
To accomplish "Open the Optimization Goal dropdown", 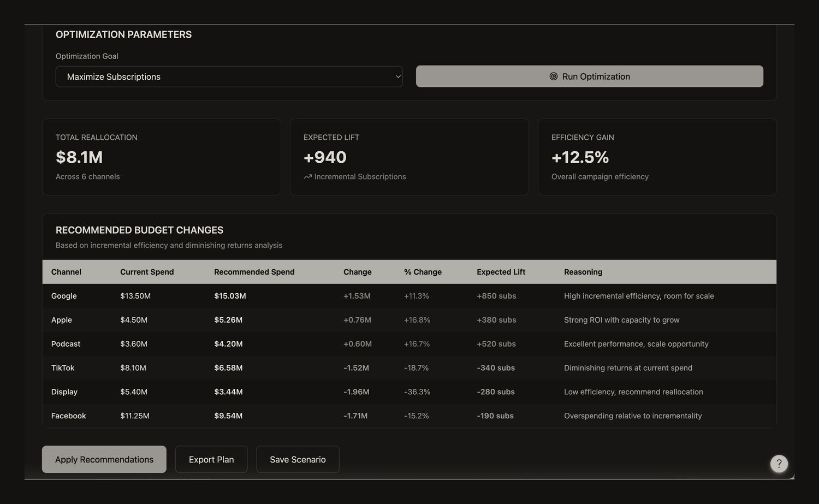I will [x=229, y=76].
